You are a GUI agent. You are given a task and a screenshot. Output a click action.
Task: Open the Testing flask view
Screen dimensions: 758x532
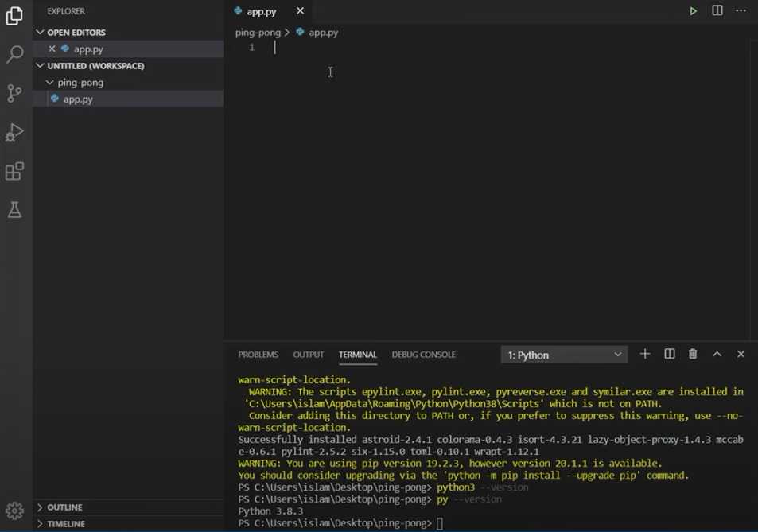(x=14, y=210)
